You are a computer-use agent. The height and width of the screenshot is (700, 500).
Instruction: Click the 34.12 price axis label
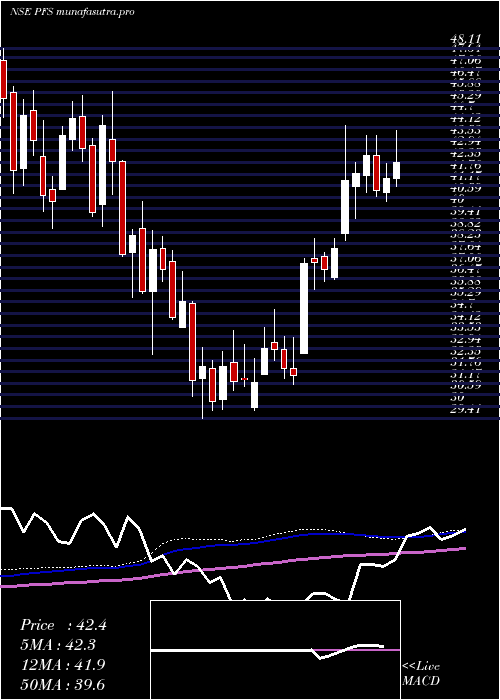click(465, 317)
